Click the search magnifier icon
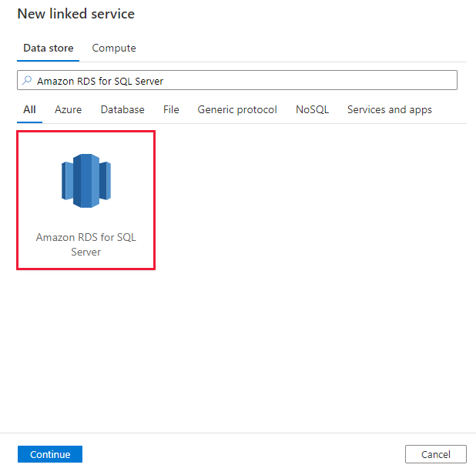Viewport: 476px width, 468px height. click(x=27, y=81)
